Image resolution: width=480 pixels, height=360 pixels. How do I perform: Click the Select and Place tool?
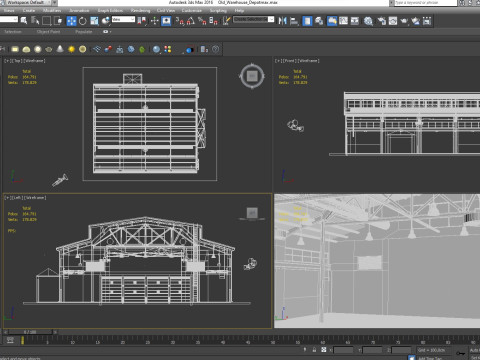(x=106, y=21)
